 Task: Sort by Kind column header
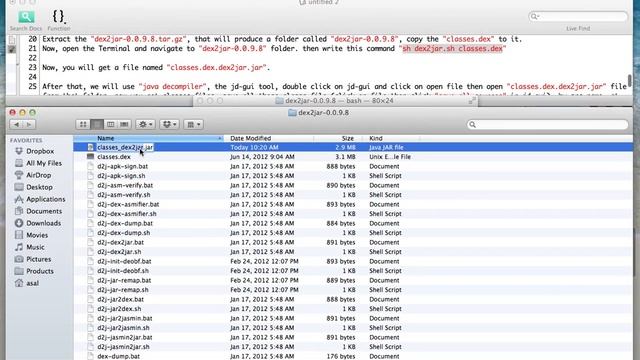392,138
